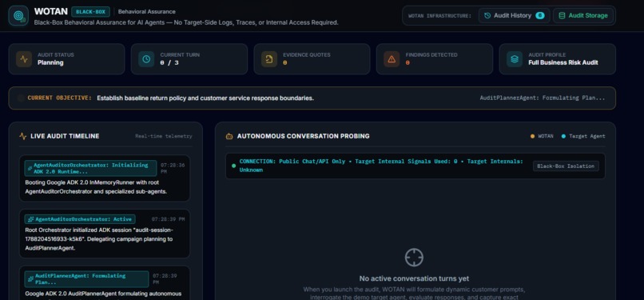Click the Evidence Quotes count value
644x300 pixels.
[x=284, y=63]
